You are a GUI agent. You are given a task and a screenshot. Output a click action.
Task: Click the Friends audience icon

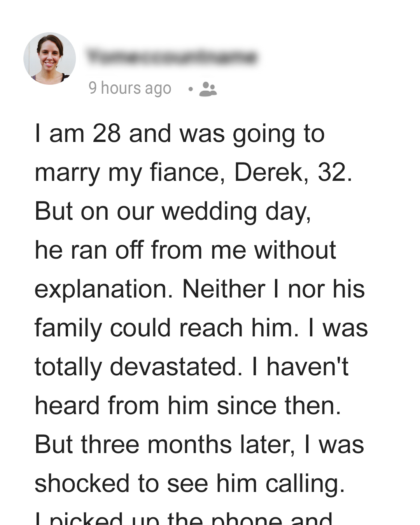tap(208, 89)
